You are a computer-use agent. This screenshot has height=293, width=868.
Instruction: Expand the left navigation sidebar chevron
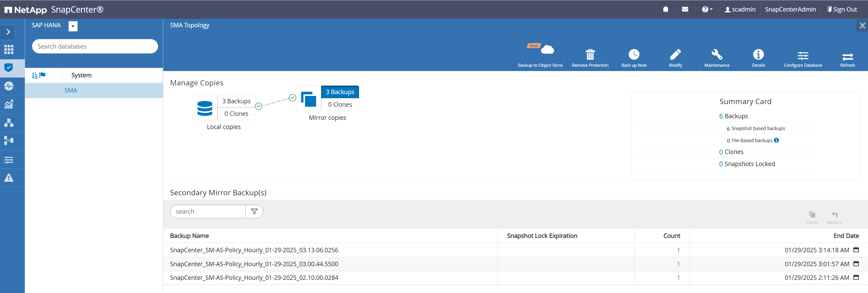pyautogui.click(x=8, y=32)
